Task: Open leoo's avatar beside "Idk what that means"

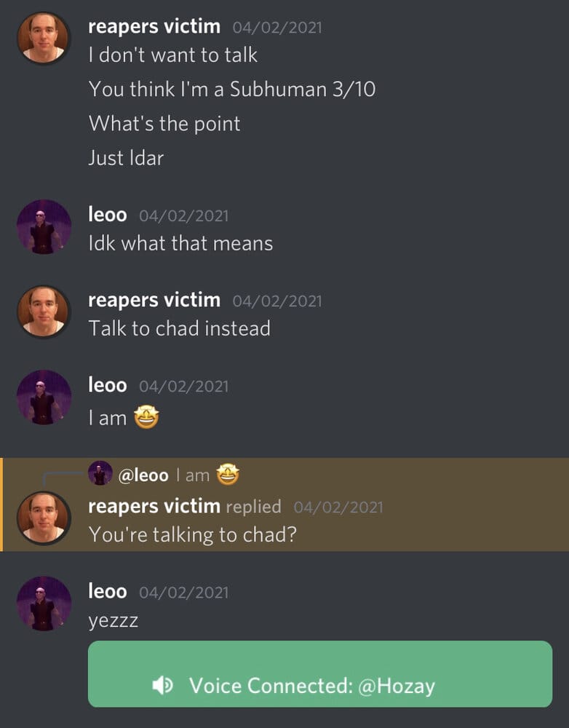Action: 44,226
